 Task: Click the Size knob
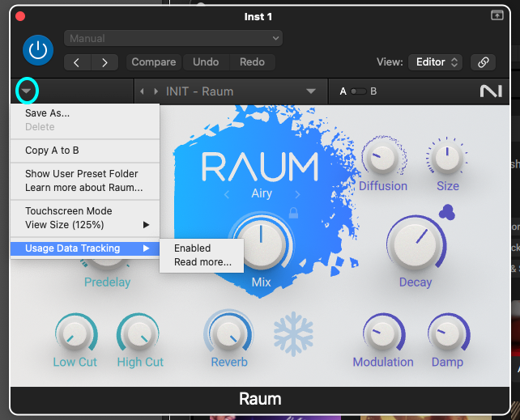click(447, 159)
